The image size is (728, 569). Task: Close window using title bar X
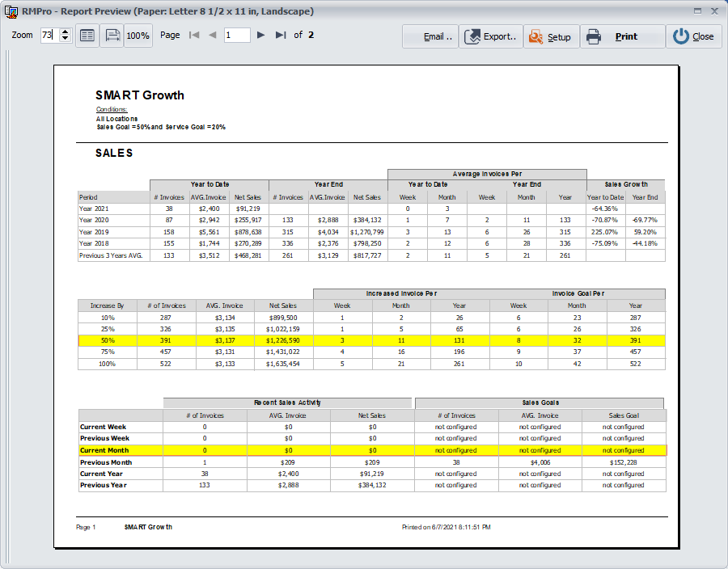coord(715,11)
